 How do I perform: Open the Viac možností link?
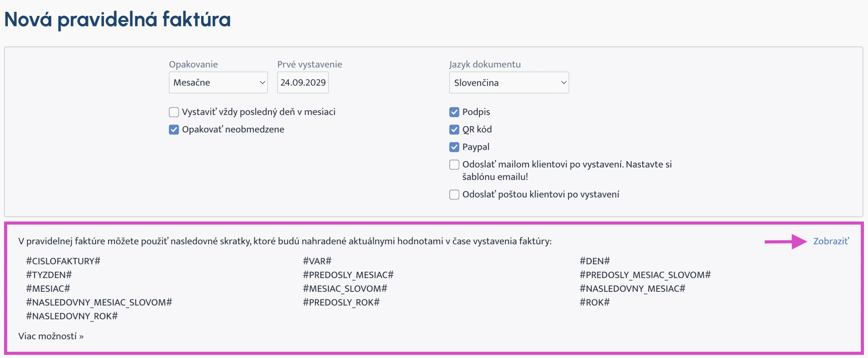click(x=51, y=336)
